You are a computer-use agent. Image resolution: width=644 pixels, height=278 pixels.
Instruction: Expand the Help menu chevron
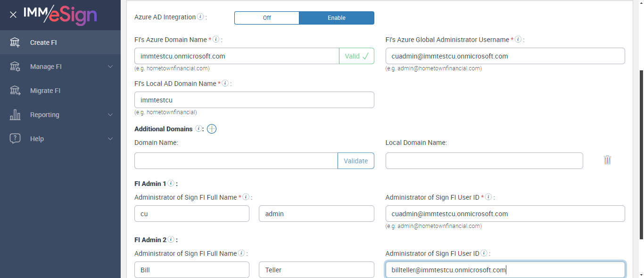[x=110, y=139]
